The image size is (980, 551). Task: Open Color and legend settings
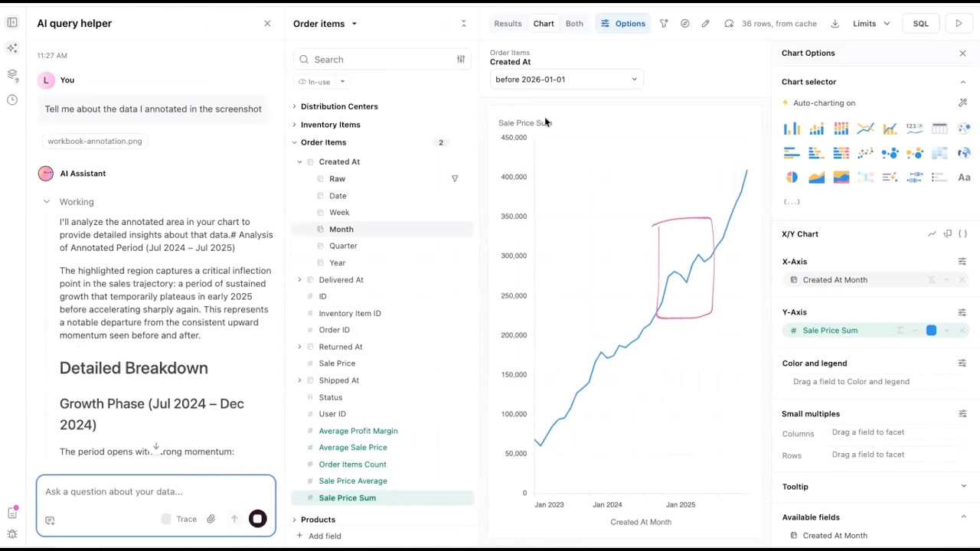point(962,364)
